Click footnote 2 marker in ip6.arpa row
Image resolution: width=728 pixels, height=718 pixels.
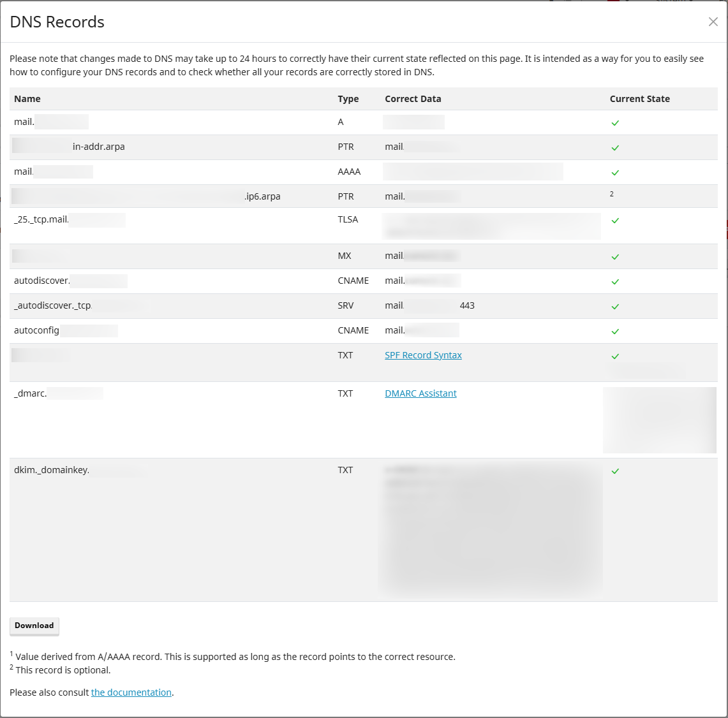coord(612,194)
